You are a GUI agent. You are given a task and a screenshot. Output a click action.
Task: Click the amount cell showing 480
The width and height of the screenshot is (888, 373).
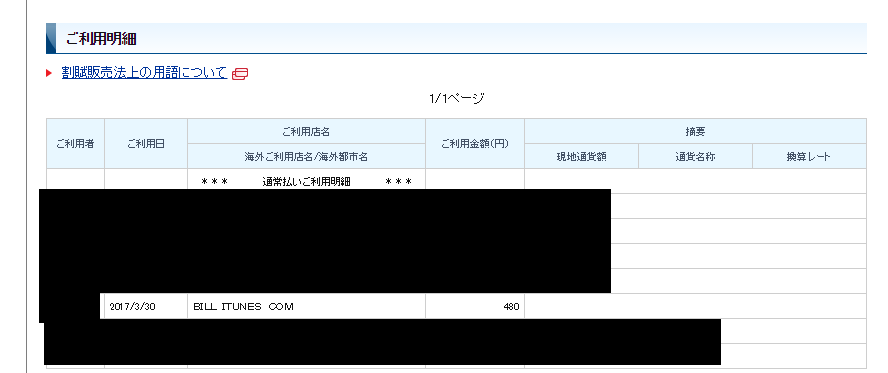point(475,307)
